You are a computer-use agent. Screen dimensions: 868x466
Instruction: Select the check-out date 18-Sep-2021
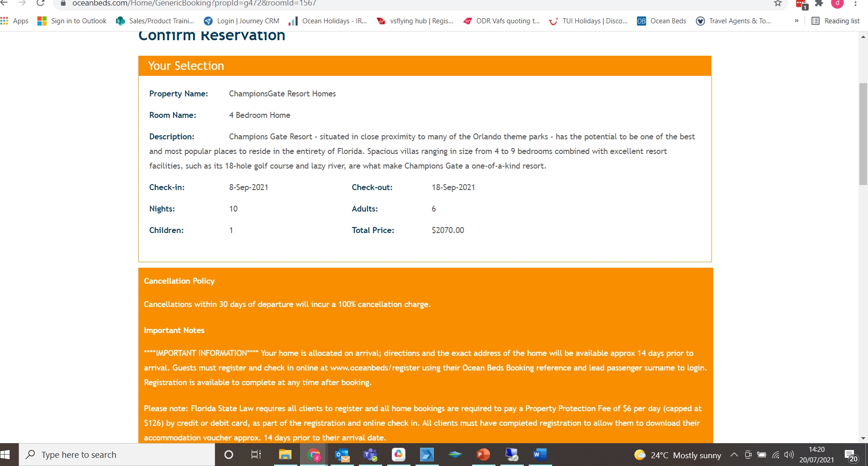[453, 187]
